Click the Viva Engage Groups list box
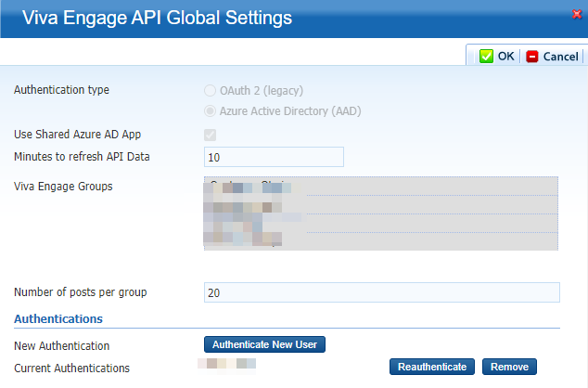 pyautogui.click(x=381, y=213)
